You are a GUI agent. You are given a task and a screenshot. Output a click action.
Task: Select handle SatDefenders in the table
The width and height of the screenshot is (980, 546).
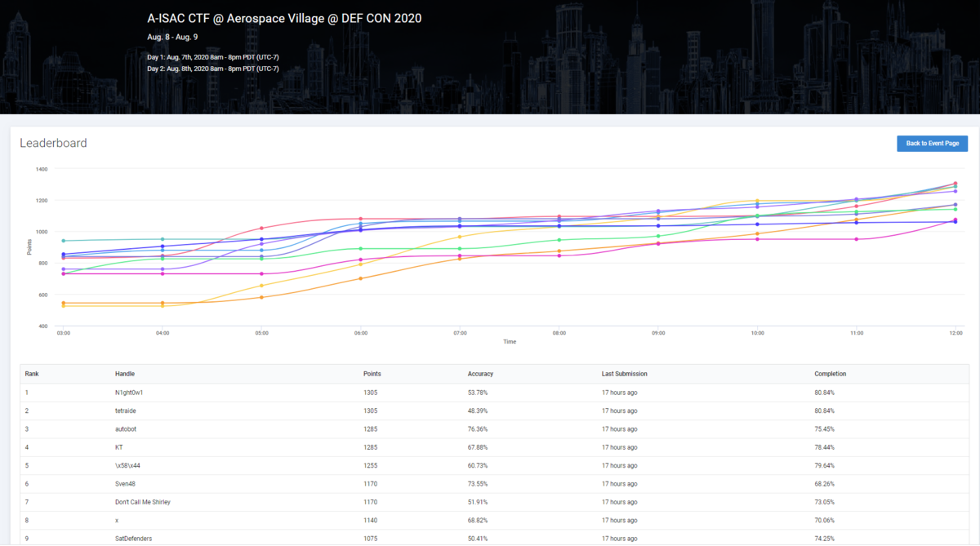[134, 538]
